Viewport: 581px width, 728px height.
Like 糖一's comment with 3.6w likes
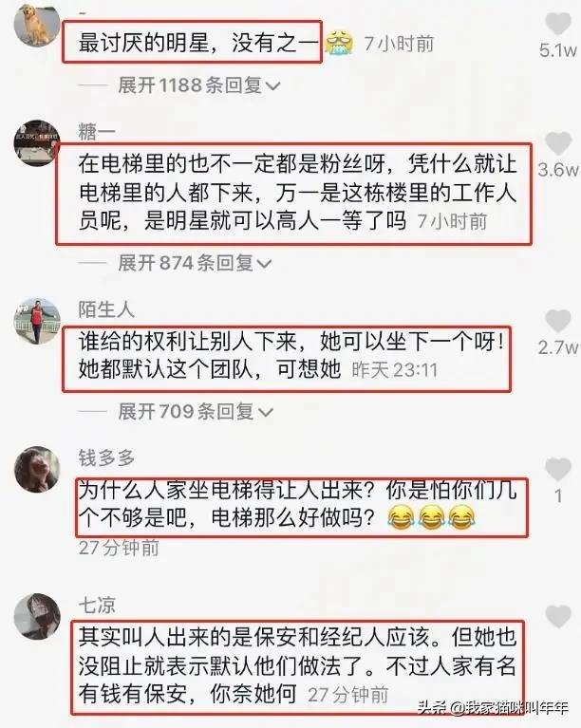click(558, 143)
